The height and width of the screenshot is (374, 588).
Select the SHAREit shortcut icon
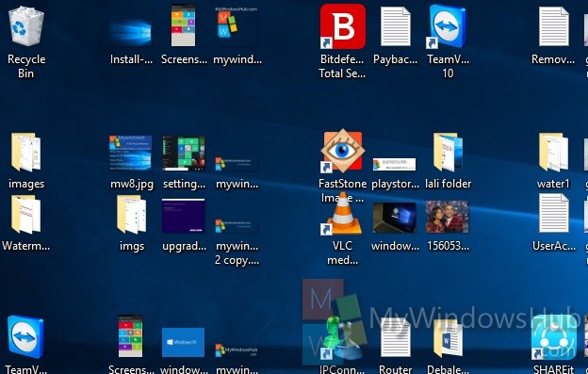coord(553,337)
